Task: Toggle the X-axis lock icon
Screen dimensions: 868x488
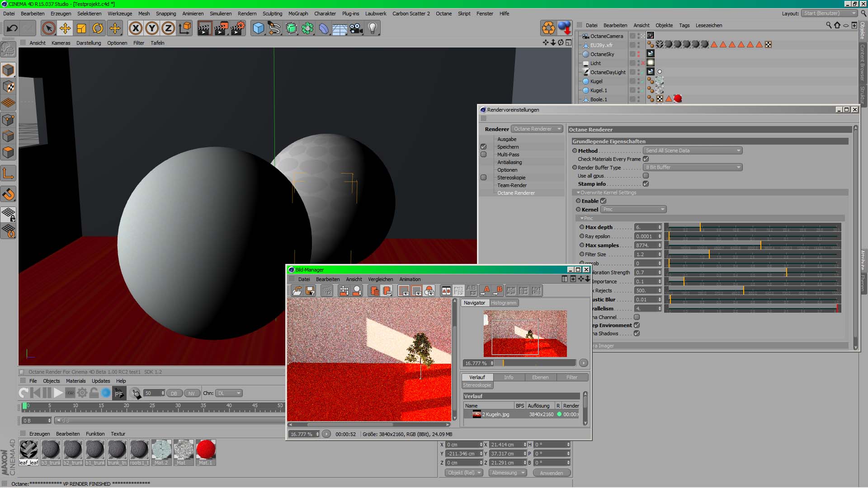Action: (x=135, y=28)
